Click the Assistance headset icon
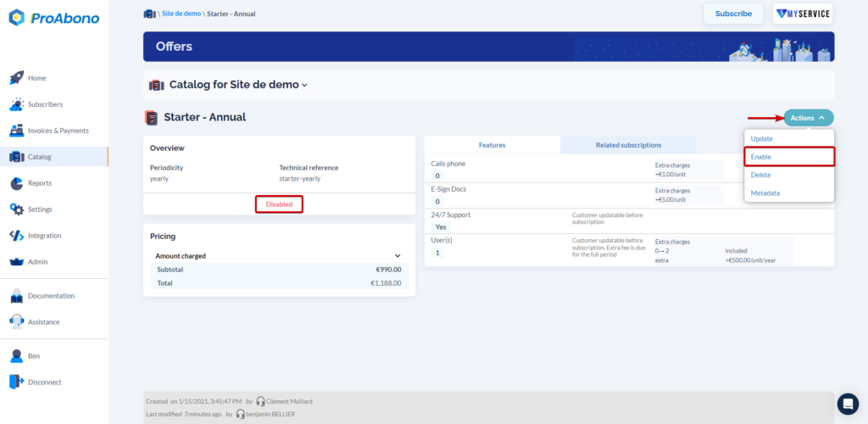 (x=17, y=321)
